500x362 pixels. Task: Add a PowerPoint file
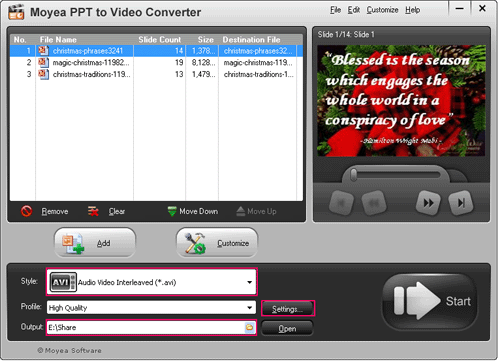pyautogui.click(x=95, y=243)
